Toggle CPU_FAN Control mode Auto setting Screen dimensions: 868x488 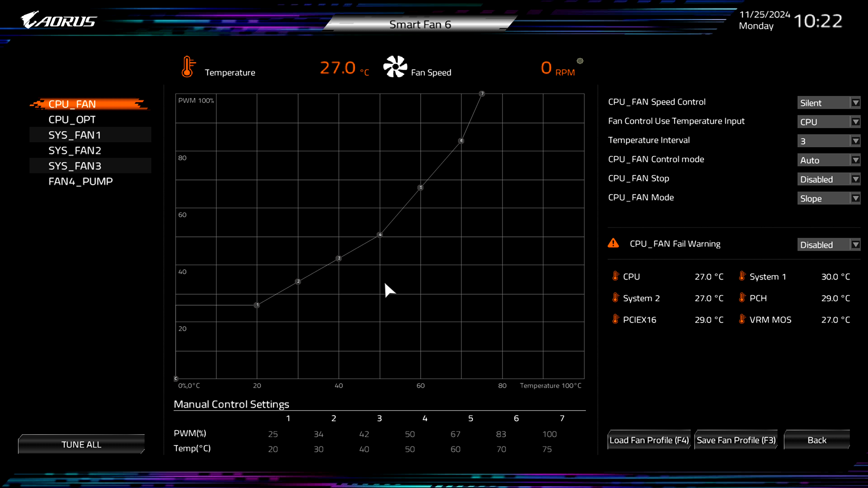829,160
